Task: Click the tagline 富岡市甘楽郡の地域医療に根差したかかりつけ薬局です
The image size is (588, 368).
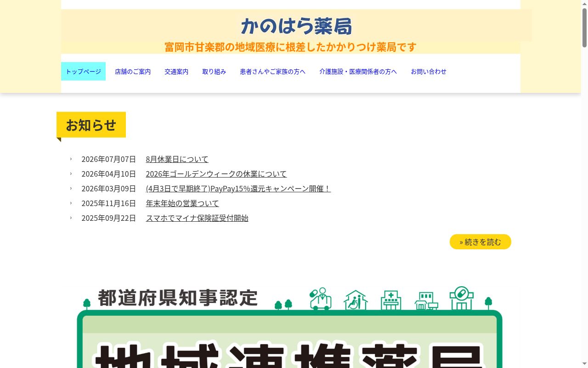Action: pyautogui.click(x=290, y=47)
